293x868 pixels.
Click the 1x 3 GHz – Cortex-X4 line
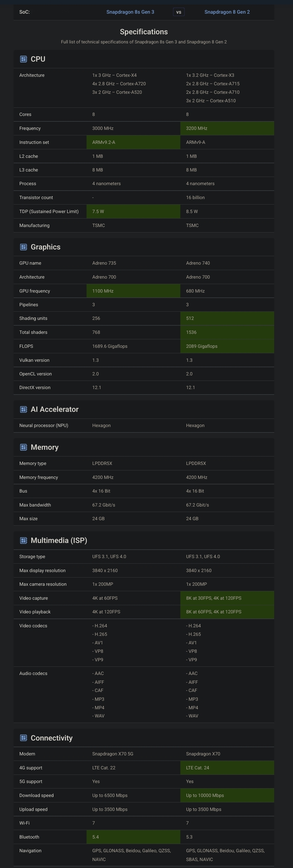(114, 75)
